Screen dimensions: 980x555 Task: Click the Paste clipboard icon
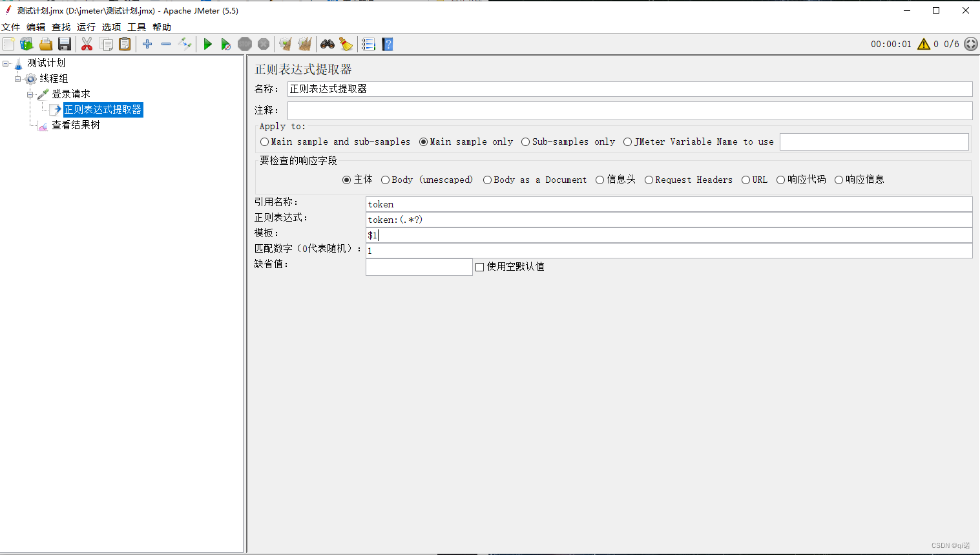pos(125,44)
